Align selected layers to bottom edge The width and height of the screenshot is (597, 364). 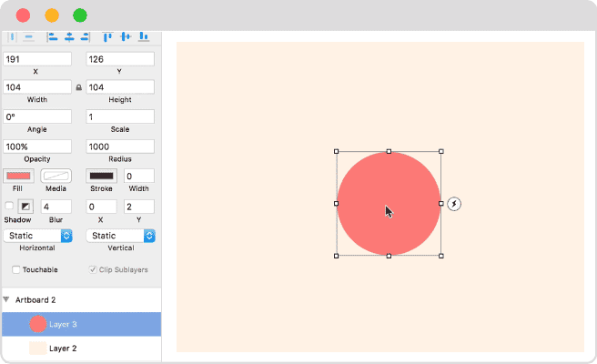(144, 37)
